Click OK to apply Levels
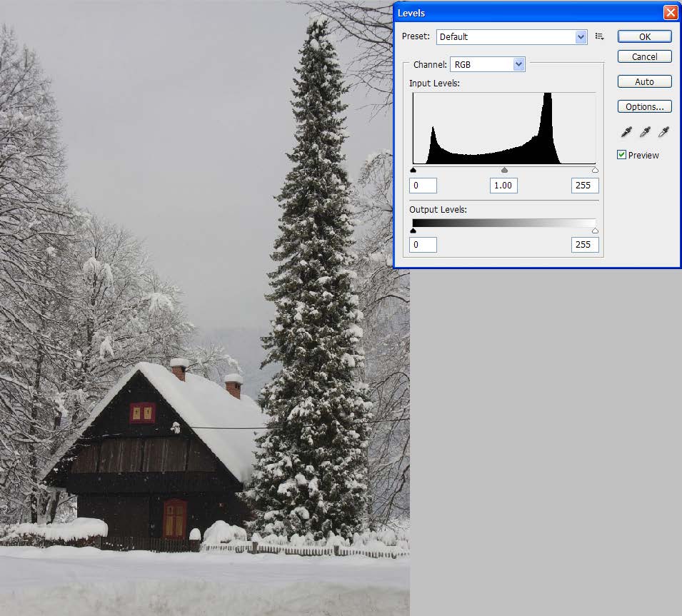Image resolution: width=682 pixels, height=616 pixels. (x=644, y=36)
